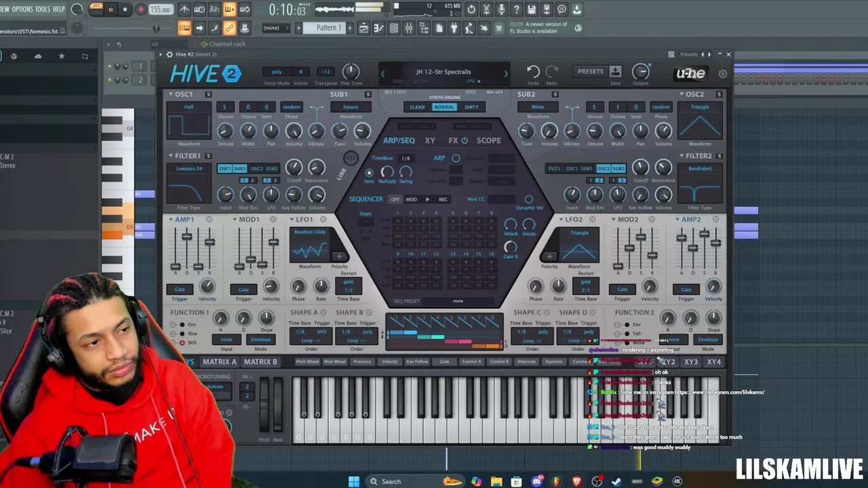Open the MATRIX B tab
Screen dimensions: 868x488
261,362
